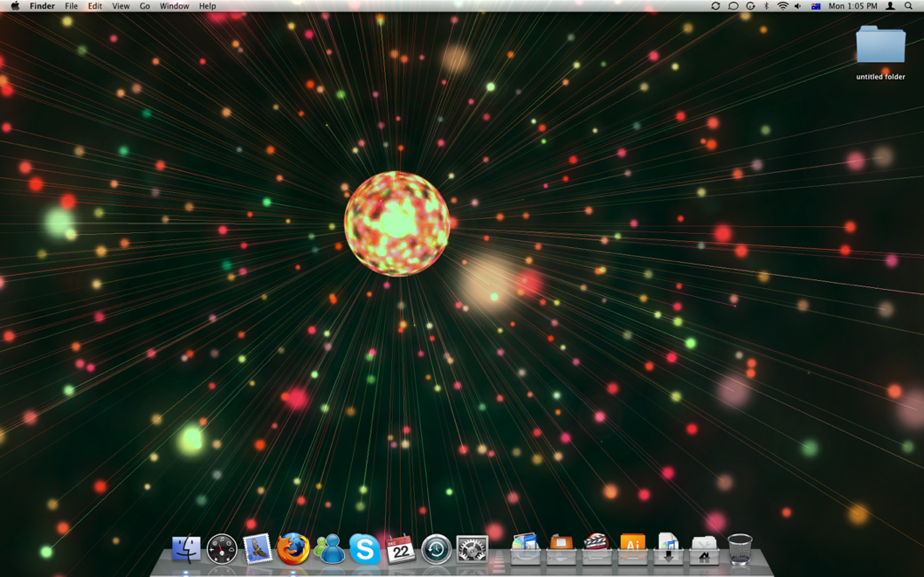Open Spotlight search magnifier
This screenshot has height=577, width=924.
tap(908, 6)
